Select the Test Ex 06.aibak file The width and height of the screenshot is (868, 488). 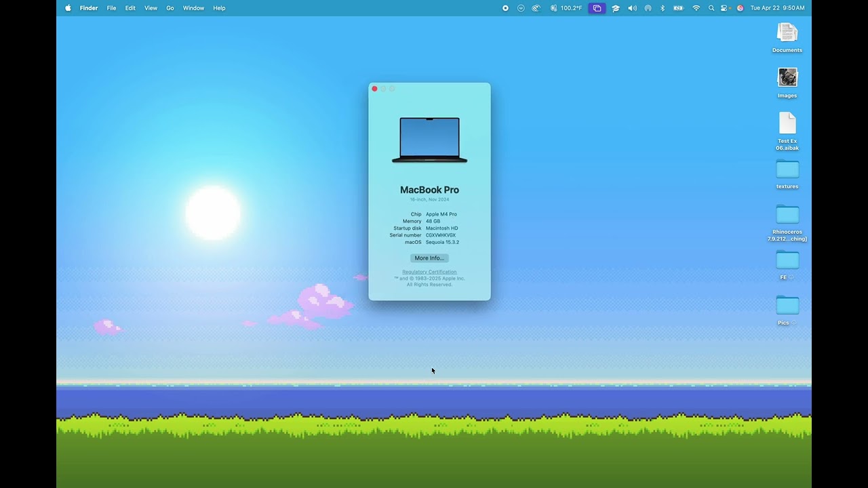(787, 123)
